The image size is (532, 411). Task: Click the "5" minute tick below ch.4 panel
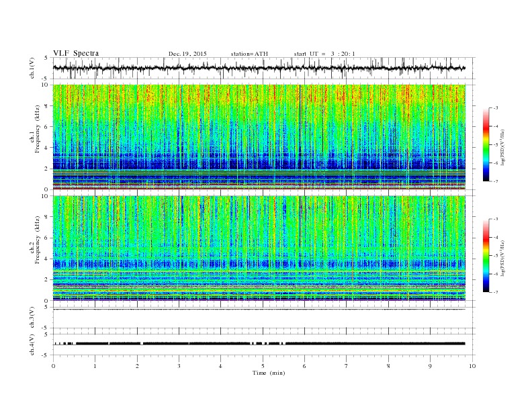tap(263, 366)
